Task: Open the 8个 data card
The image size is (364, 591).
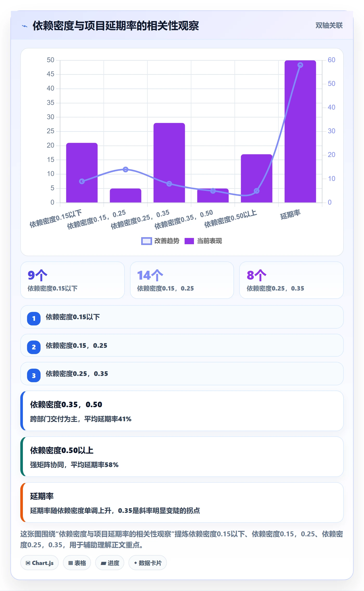Action: tap(291, 280)
